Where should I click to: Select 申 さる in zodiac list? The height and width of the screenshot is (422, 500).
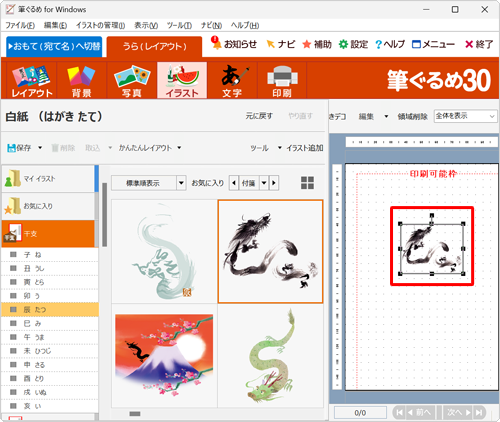50,365
